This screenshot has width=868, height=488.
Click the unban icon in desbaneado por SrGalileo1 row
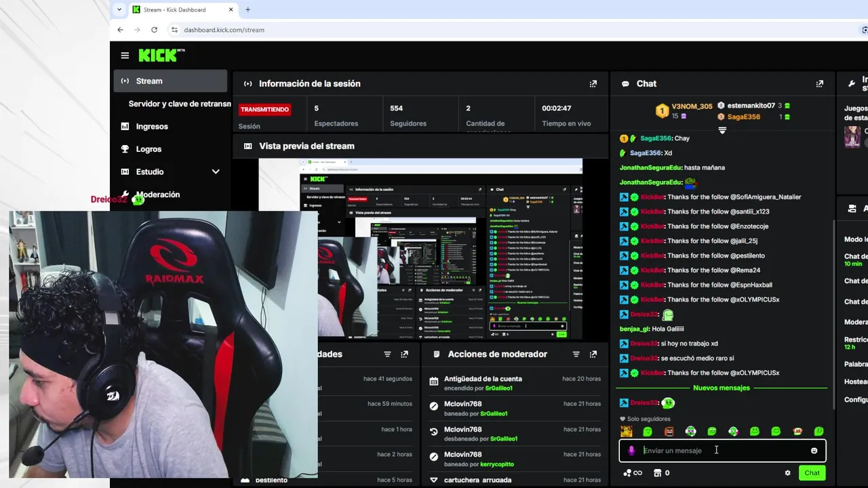click(434, 432)
